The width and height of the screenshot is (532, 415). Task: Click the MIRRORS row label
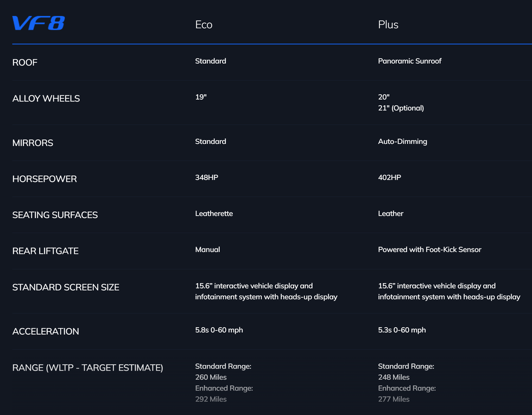point(33,143)
